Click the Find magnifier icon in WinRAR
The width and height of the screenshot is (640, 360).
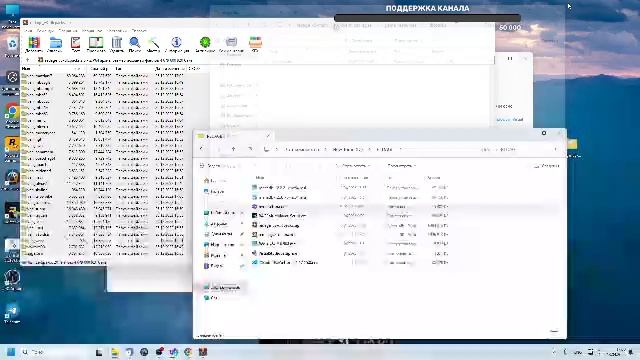[x=135, y=44]
